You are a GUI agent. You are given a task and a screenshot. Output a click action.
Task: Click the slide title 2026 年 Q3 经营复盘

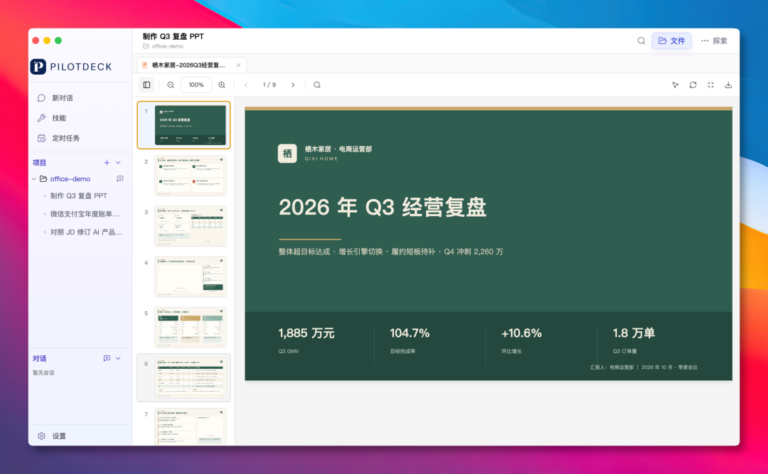pyautogui.click(x=383, y=207)
